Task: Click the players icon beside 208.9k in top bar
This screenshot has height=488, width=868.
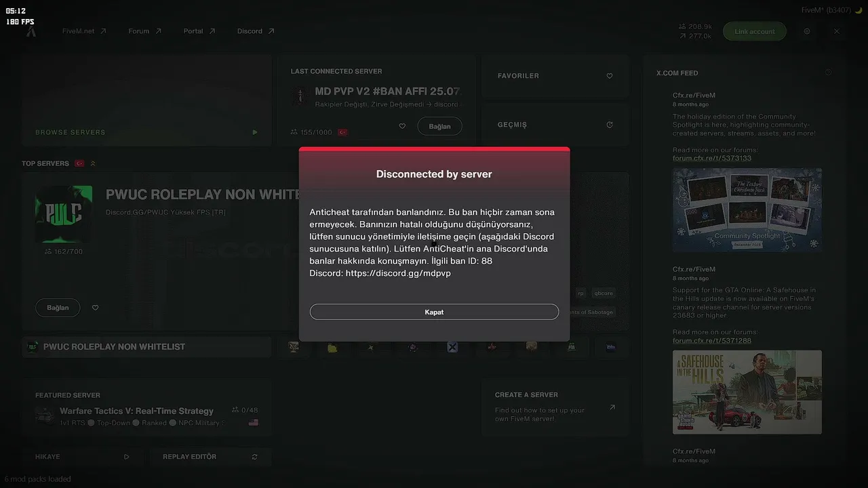Action: (682, 26)
